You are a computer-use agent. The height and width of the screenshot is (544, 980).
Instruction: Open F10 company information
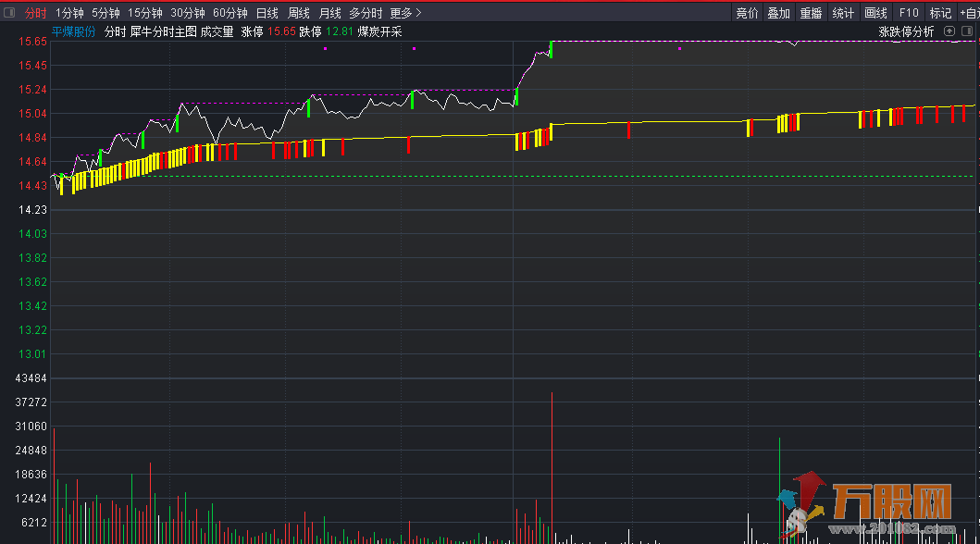pos(909,13)
